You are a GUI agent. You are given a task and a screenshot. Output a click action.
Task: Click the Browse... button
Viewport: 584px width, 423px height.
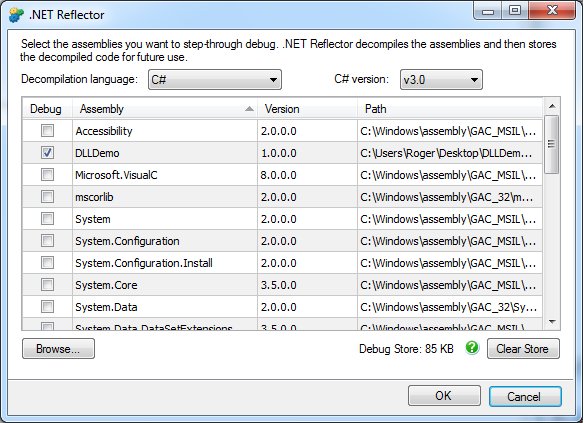pyautogui.click(x=58, y=349)
